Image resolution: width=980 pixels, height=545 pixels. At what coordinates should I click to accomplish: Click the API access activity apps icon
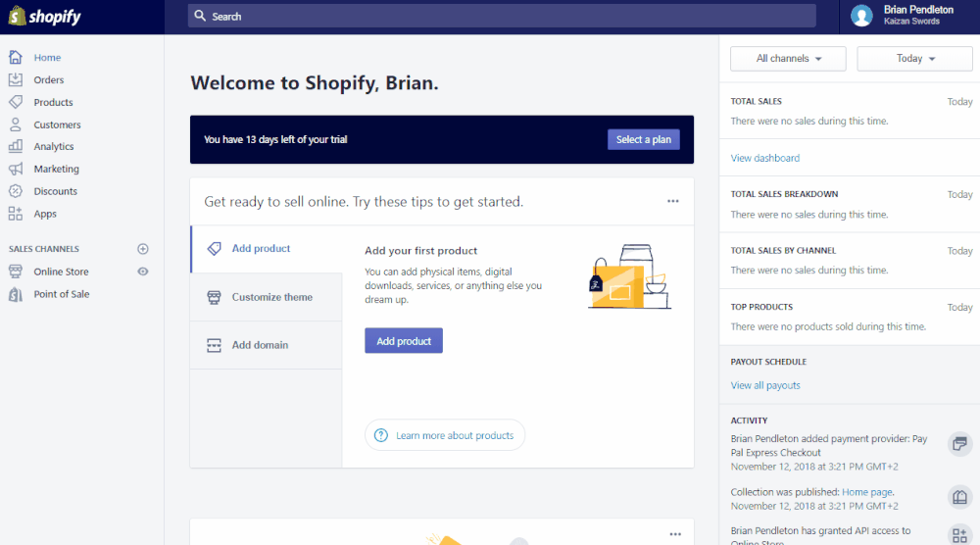click(x=960, y=535)
